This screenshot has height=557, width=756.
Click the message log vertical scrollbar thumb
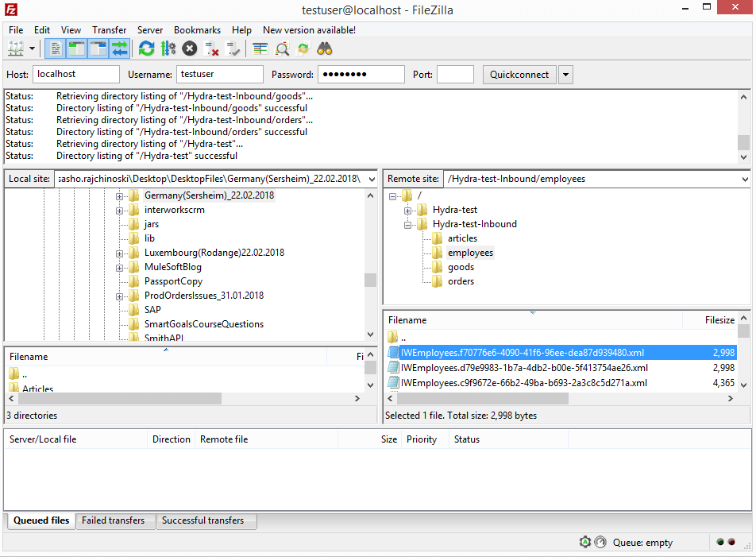point(743,143)
